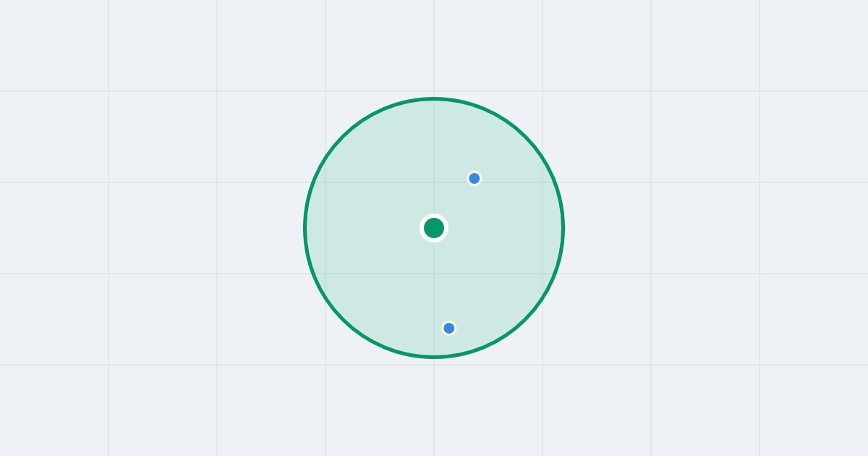This screenshot has height=456, width=868.
Task: Click the topmost point of the green outline
Action: (434, 98)
